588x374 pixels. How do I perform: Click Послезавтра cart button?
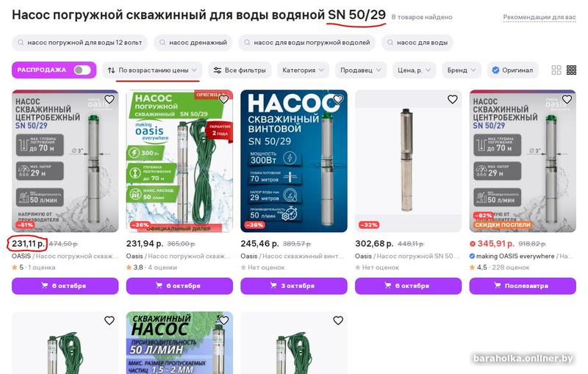(x=523, y=286)
